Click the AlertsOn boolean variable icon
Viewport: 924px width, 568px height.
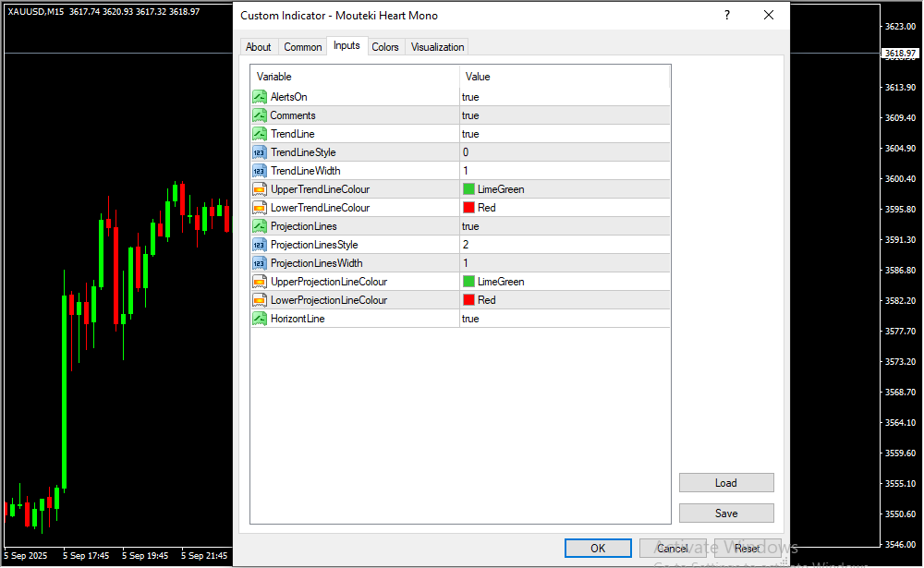click(x=260, y=97)
